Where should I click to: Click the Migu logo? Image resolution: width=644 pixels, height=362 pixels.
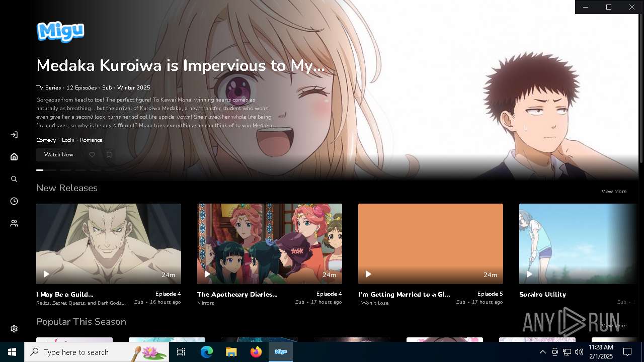[x=60, y=32]
